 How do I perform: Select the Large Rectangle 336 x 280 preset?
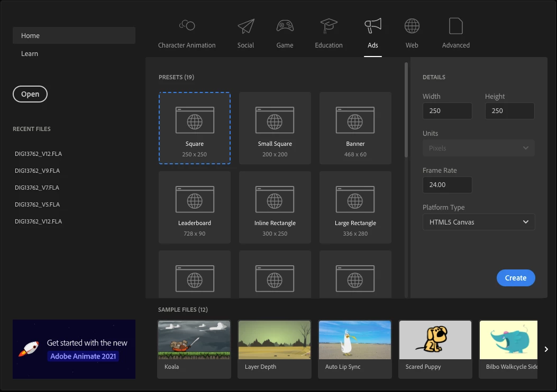[355, 207]
